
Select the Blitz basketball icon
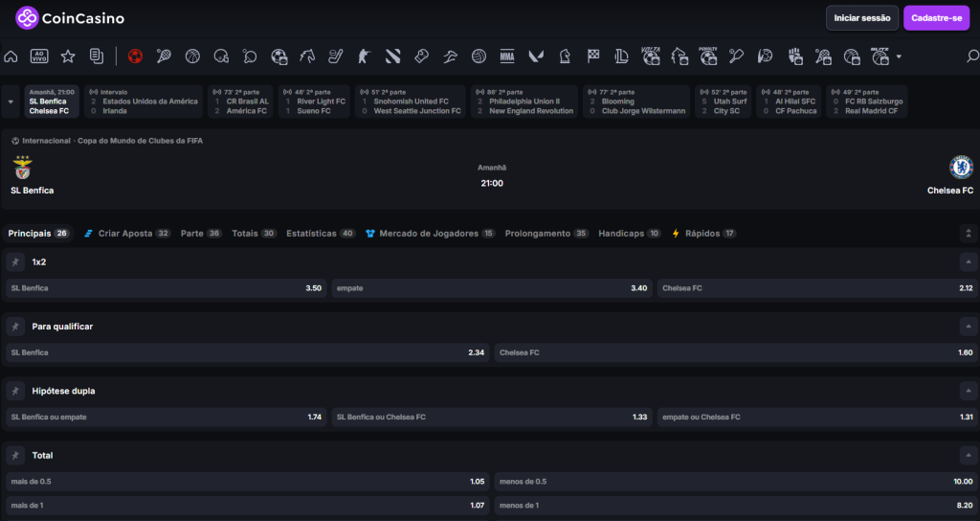[880, 57]
